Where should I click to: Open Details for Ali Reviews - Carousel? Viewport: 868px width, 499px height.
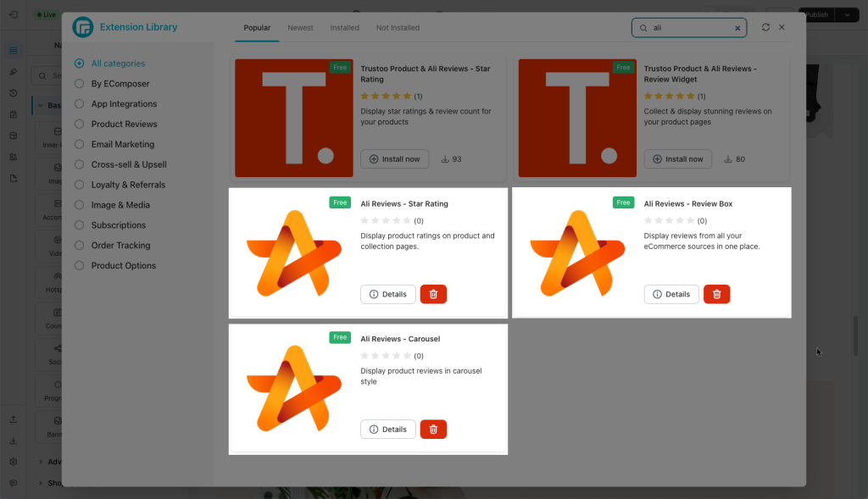click(388, 430)
